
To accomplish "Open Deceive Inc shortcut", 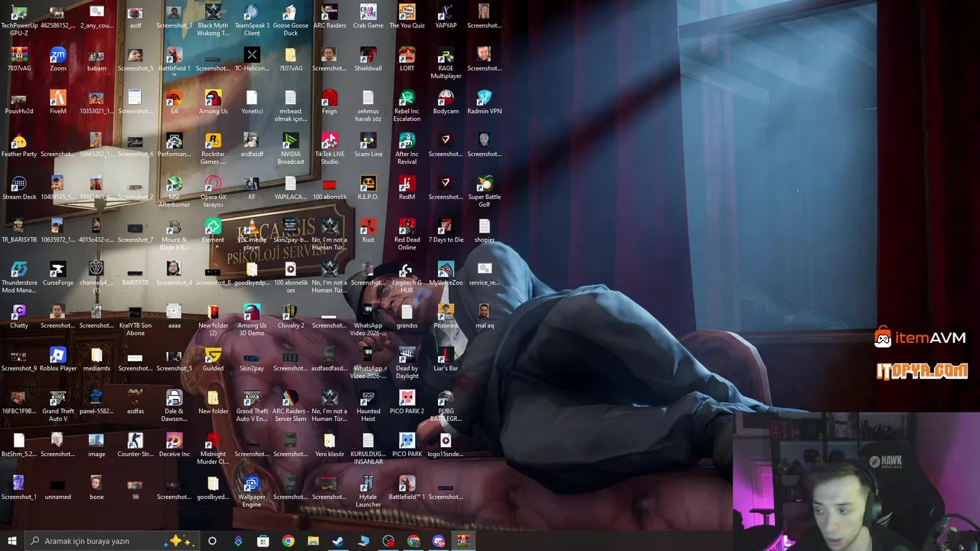I will pos(175,445).
